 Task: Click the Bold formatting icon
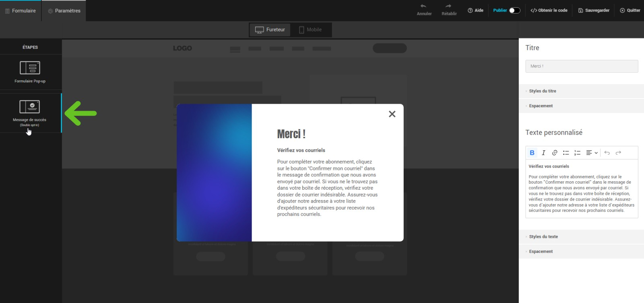[x=532, y=153]
